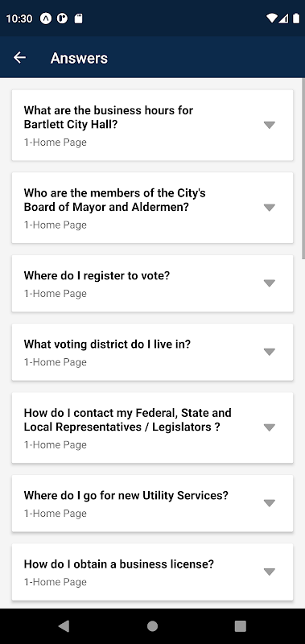Select 'Where do I register to vote?' text
Viewport: 305px width, 644px height.
(97, 275)
